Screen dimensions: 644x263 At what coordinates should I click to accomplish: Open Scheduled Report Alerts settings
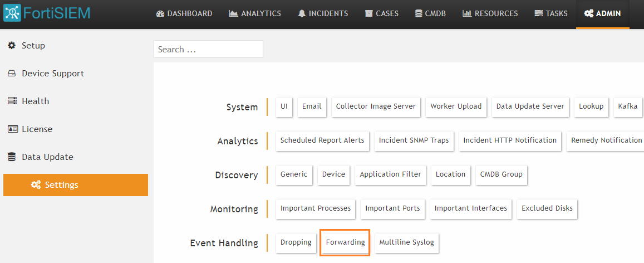tap(322, 140)
